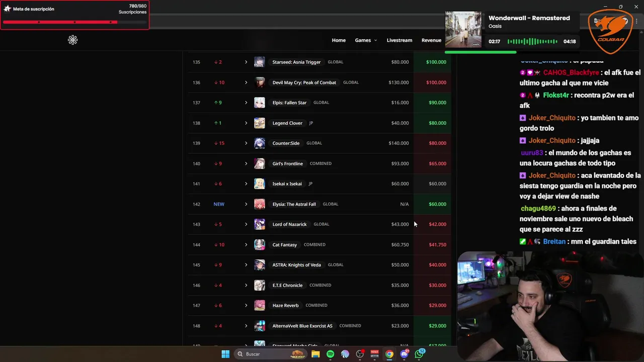This screenshot has height=362, width=644.
Task: Open the Livestream page
Action: coord(399,40)
